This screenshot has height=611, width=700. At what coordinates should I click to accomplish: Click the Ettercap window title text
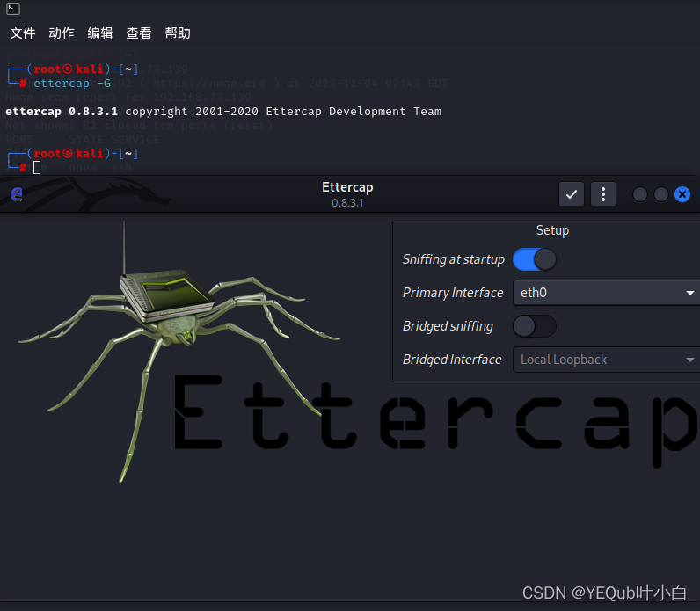pyautogui.click(x=347, y=187)
